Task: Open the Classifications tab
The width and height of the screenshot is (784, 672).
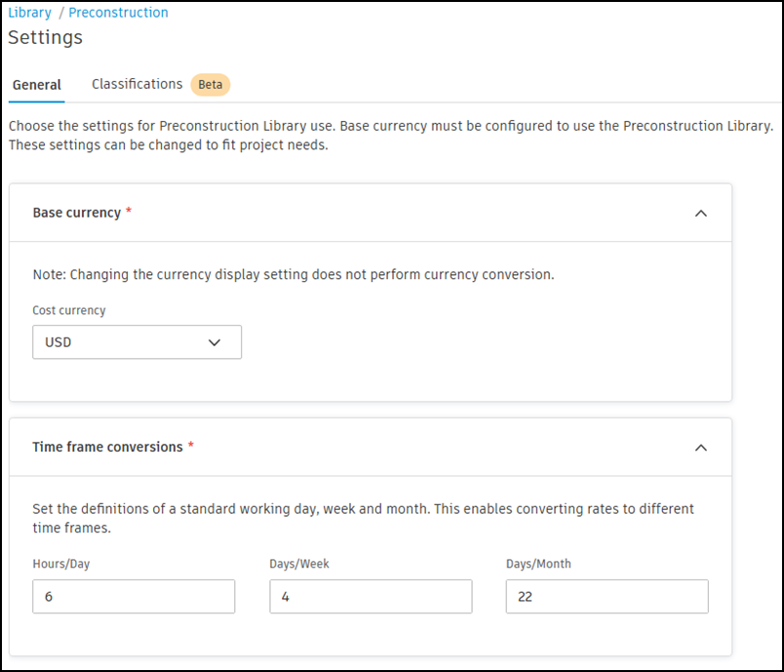Action: pos(137,84)
